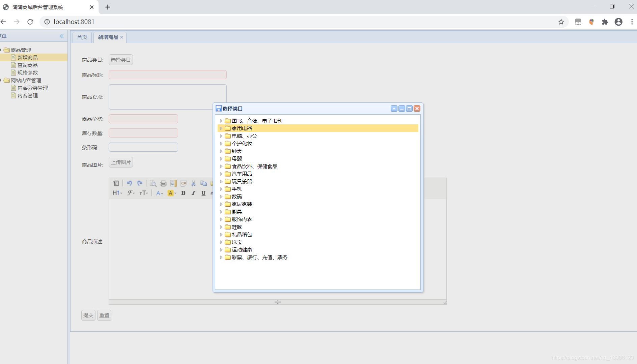Open 内容分类管理 in the left menu
The height and width of the screenshot is (364, 637).
tap(33, 88)
